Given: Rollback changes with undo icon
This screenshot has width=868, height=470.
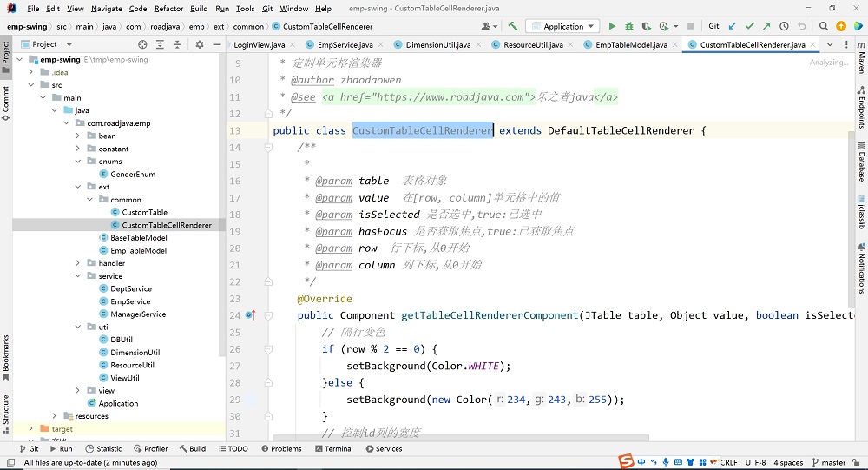Looking at the screenshot, I should pos(801,26).
